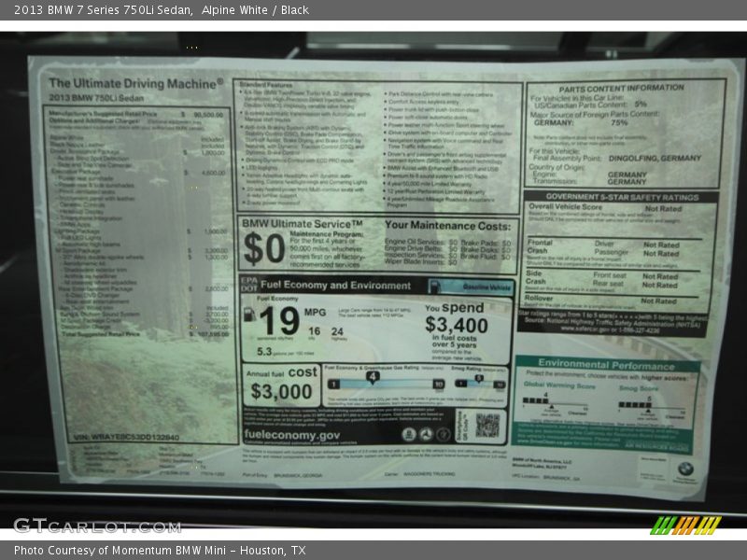Click the fuel pump icon beside 19 MPG
Viewport: 747px width, 560px height.
pyautogui.click(x=249, y=315)
